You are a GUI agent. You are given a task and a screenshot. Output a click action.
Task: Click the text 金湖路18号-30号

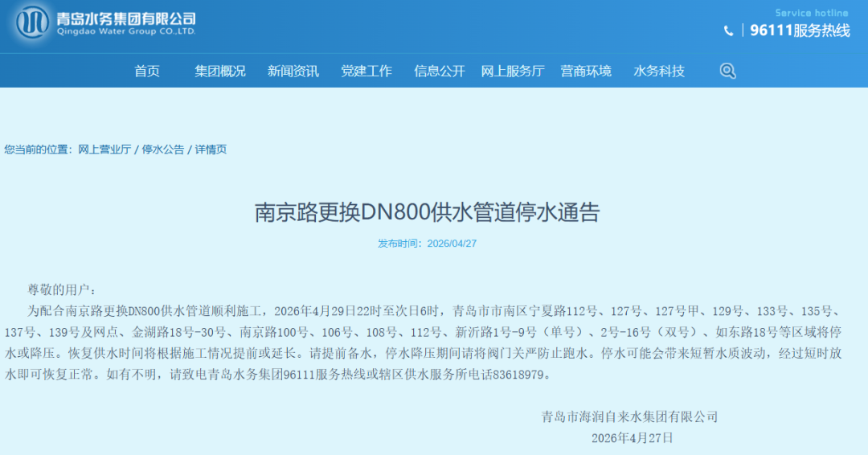tap(178, 332)
